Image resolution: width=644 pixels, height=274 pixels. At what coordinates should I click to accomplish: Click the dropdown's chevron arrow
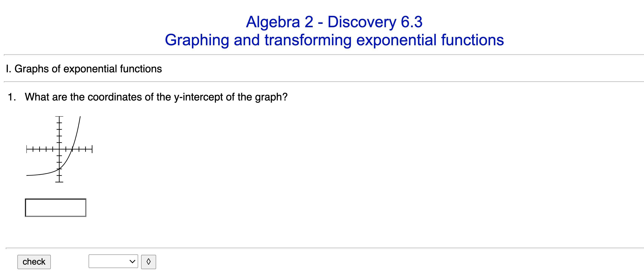point(132,261)
